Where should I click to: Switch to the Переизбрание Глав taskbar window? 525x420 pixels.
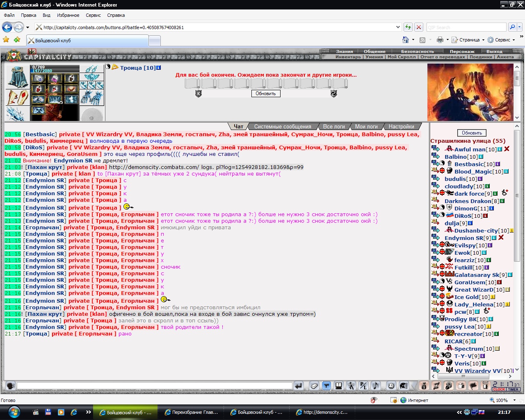[x=191, y=412]
